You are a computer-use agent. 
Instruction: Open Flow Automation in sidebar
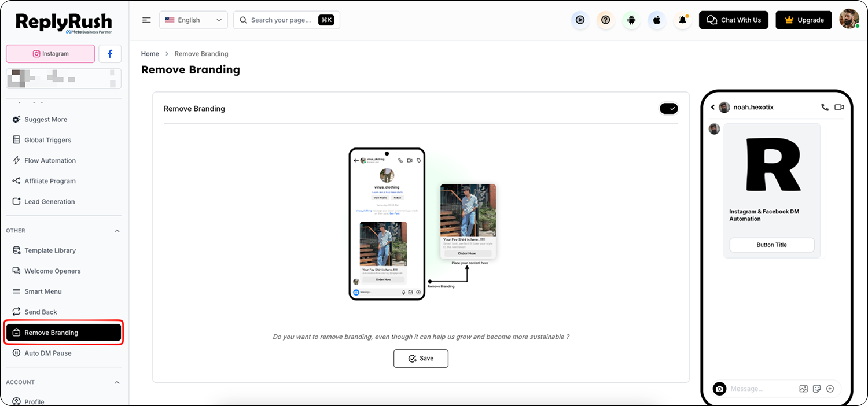[64, 161]
